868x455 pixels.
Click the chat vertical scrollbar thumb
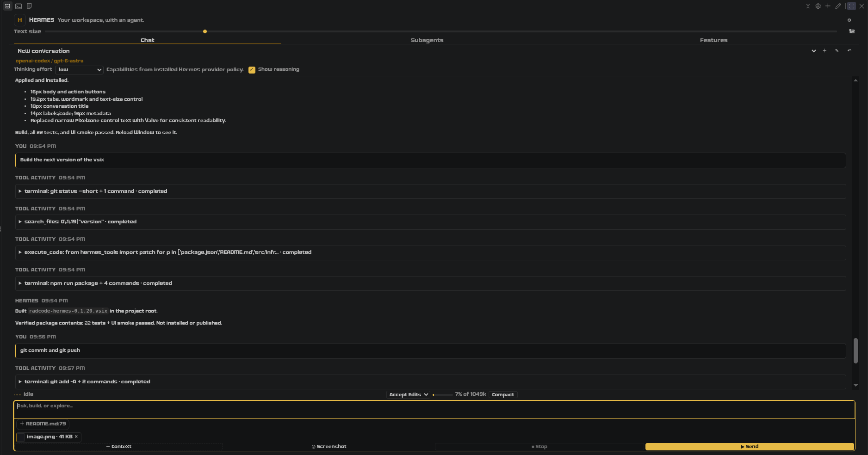pyautogui.click(x=856, y=350)
